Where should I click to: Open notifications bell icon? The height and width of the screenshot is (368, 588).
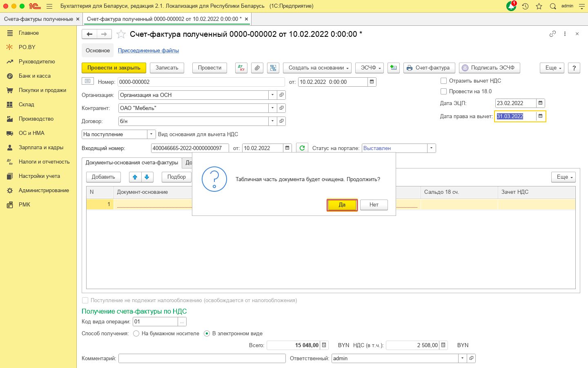(511, 6)
